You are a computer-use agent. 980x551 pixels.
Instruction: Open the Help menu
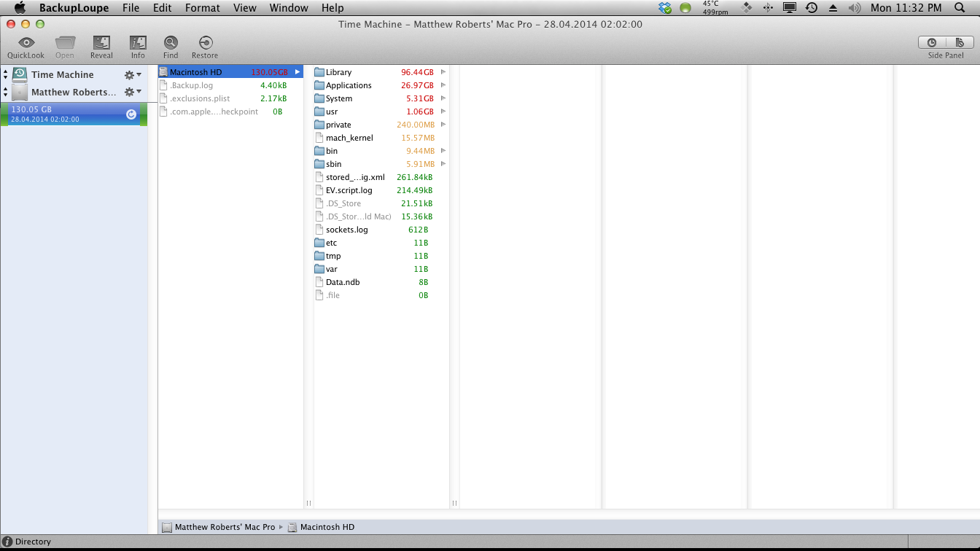tap(332, 8)
